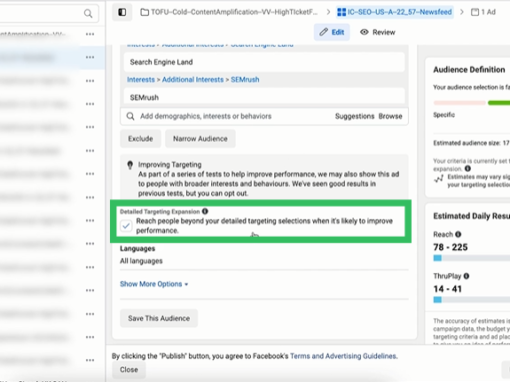This screenshot has width=510, height=382.
Task: Click the 1 Ad icon in breadcrumb
Action: [x=475, y=12]
